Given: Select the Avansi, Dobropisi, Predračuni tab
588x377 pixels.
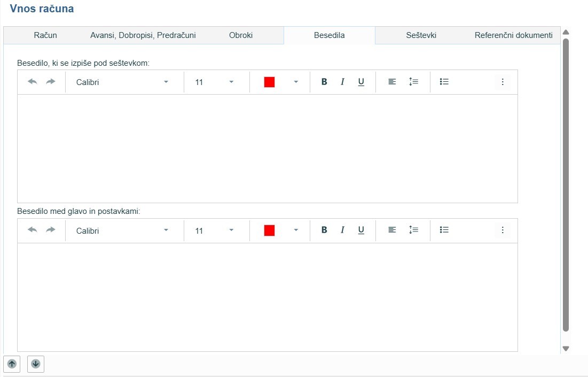Looking at the screenshot, I should (x=143, y=35).
